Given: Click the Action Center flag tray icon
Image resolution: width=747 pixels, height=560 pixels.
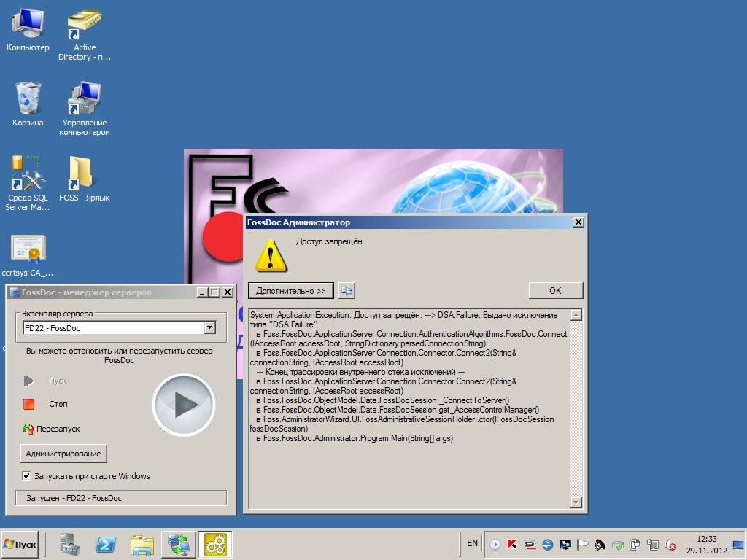Looking at the screenshot, I should pyautogui.click(x=582, y=544).
